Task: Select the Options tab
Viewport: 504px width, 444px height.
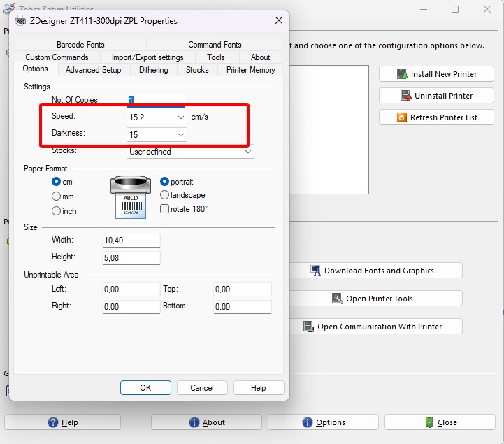Action: click(x=36, y=69)
